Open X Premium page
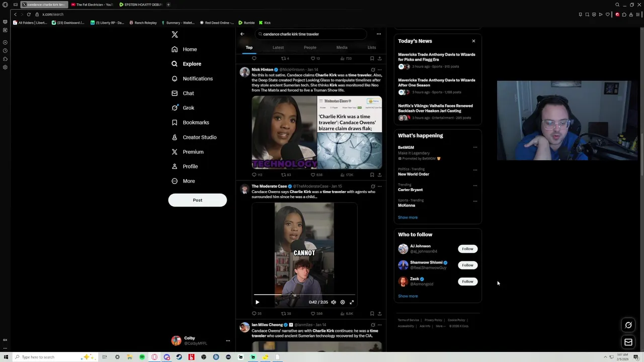 188,151
